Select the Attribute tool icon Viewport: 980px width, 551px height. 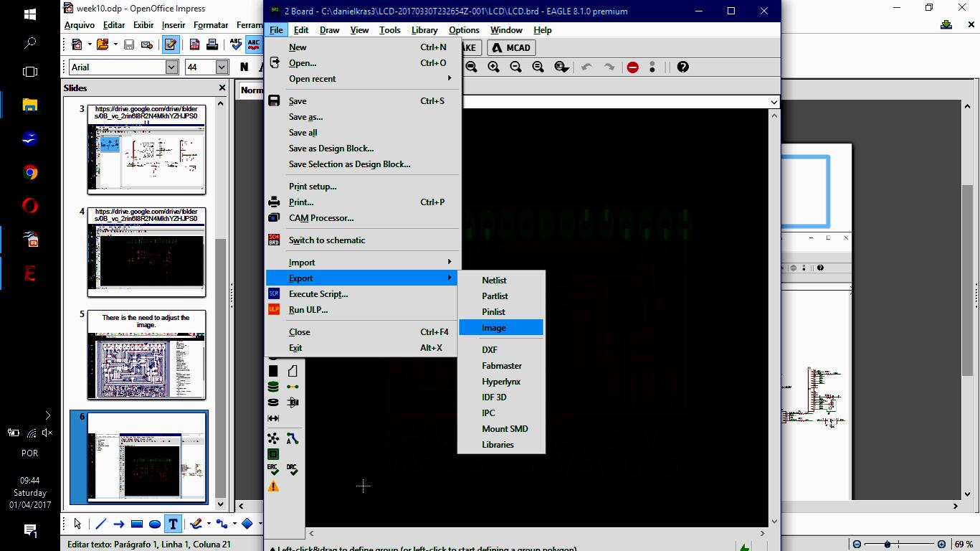tap(292, 402)
